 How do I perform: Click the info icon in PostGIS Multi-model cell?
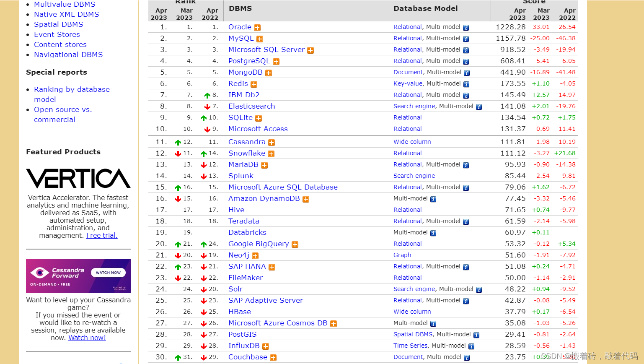point(476,335)
